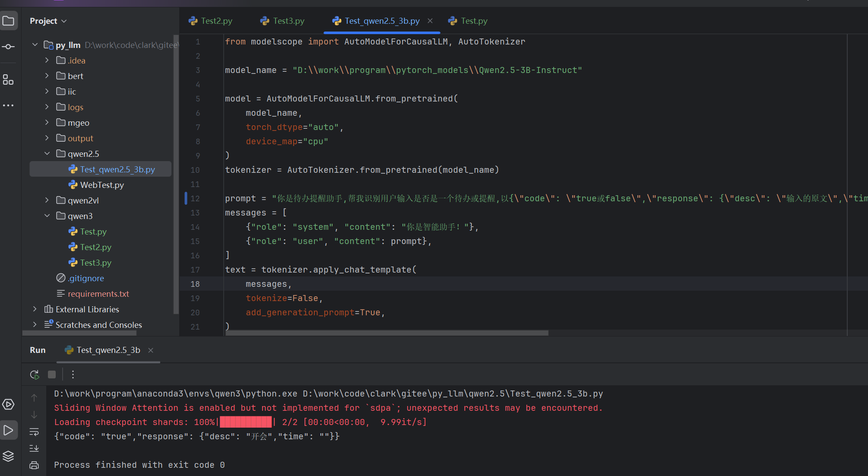Screen dimensions: 868x476
Task: Expand the qwen2vl folder
Action: 47,200
